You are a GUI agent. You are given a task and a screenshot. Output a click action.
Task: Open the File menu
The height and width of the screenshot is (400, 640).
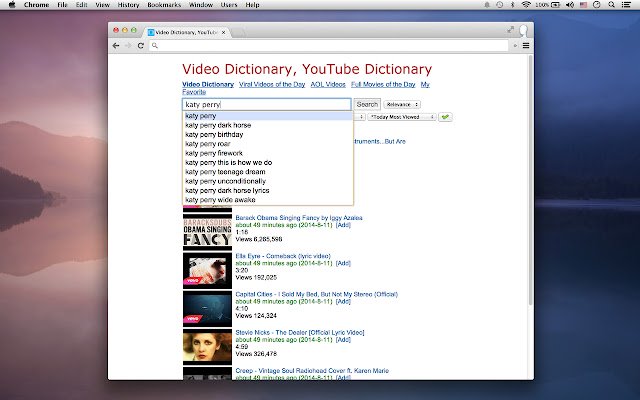point(62,5)
